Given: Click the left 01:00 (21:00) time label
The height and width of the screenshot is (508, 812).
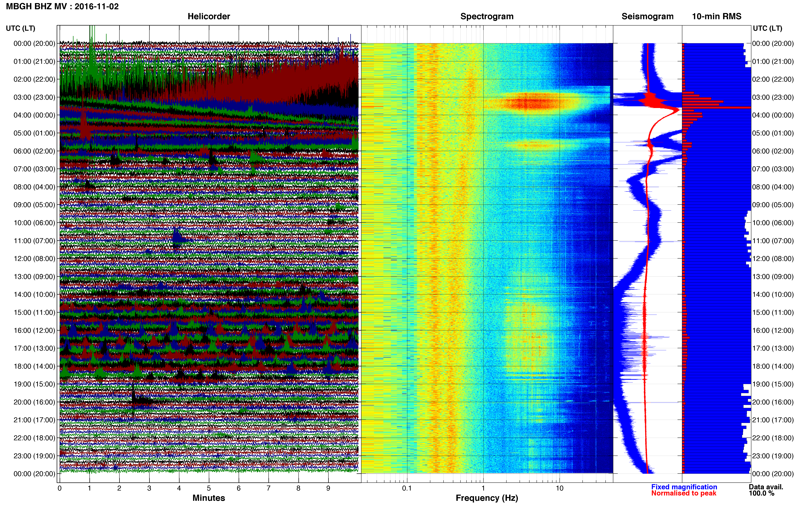Looking at the screenshot, I should (34, 62).
